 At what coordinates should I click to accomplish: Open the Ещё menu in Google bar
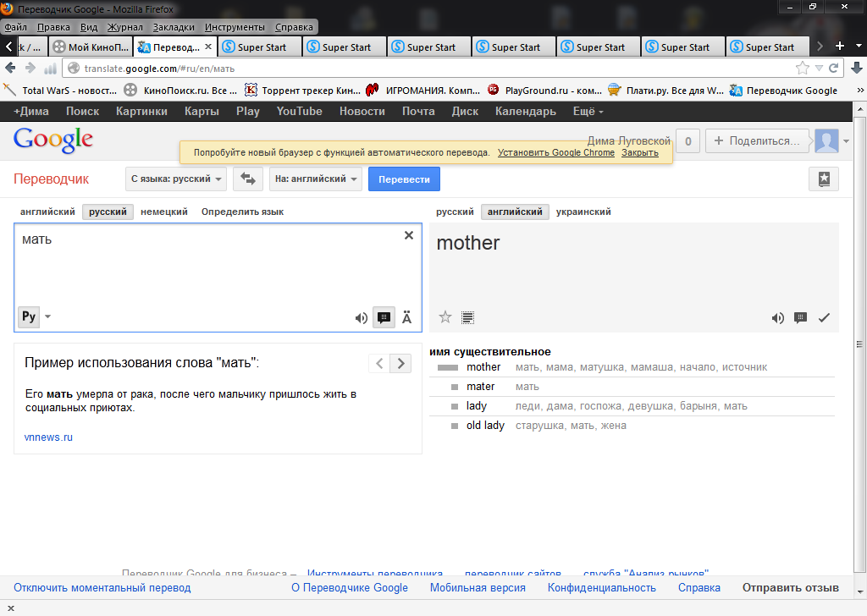click(x=588, y=111)
